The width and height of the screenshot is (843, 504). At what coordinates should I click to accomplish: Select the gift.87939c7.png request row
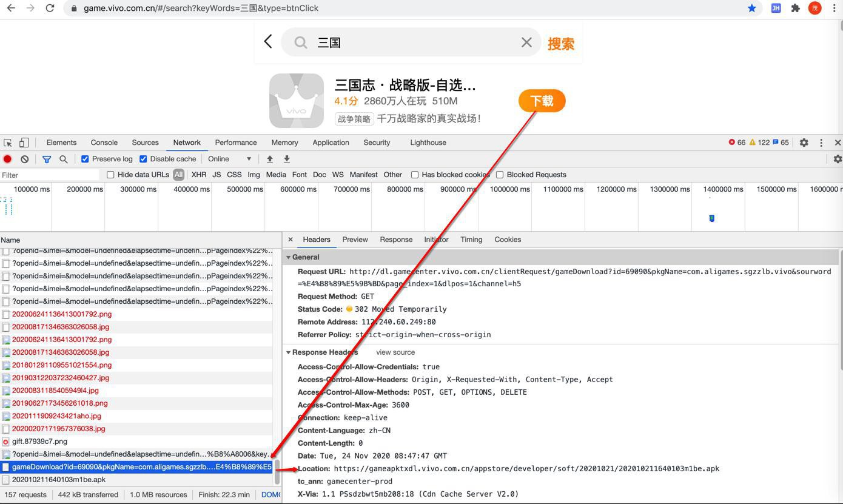136,442
